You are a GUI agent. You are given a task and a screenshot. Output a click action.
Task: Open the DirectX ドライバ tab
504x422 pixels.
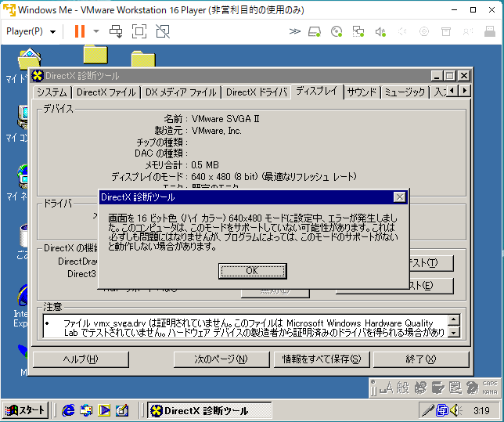click(256, 92)
